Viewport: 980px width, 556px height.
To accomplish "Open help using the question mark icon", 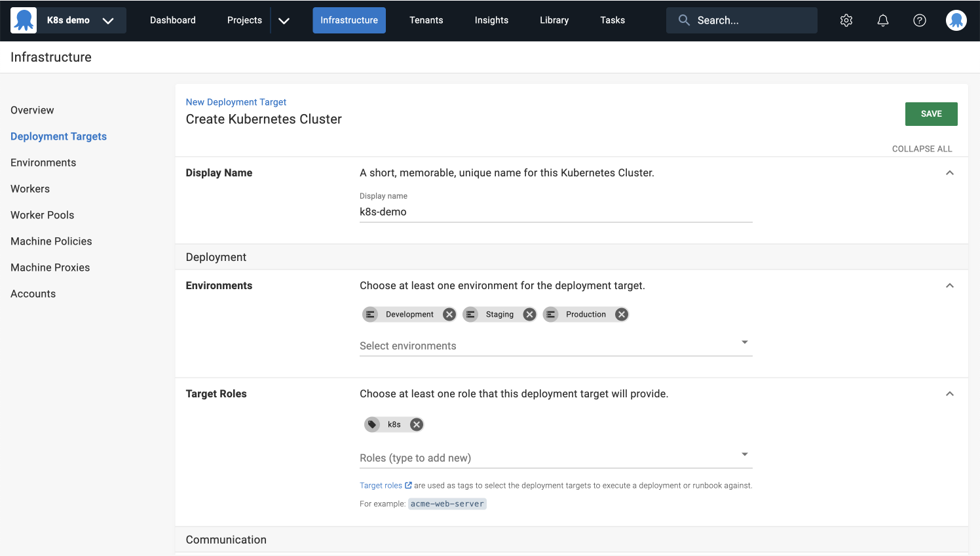I will pos(919,20).
